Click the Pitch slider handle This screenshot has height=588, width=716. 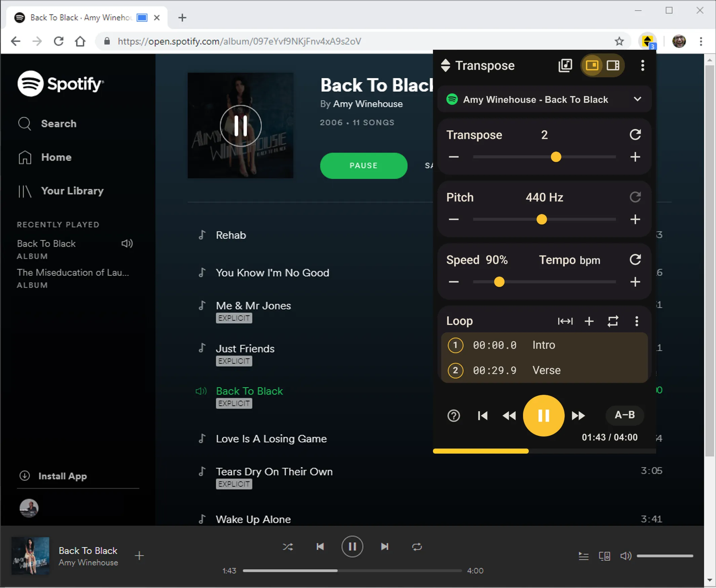(x=542, y=219)
